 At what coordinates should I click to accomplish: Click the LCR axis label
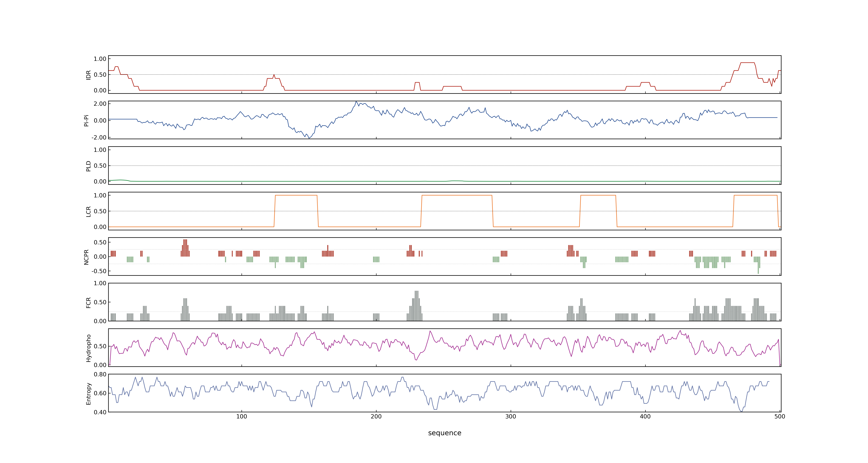point(88,212)
